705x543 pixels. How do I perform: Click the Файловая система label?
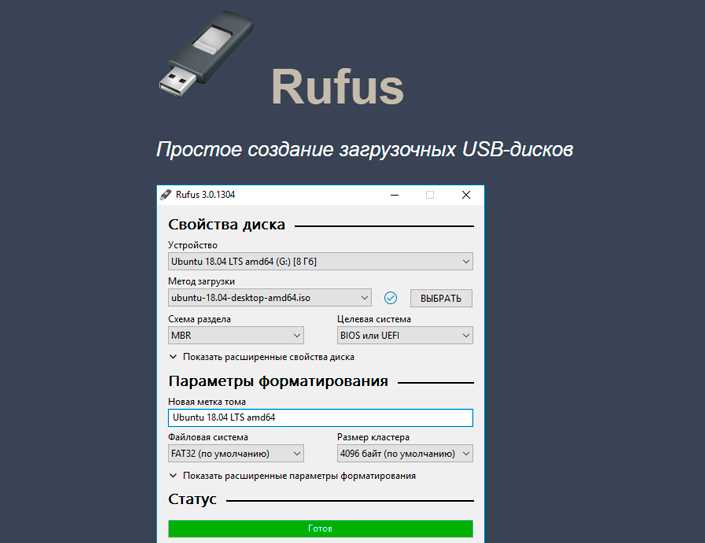click(208, 437)
